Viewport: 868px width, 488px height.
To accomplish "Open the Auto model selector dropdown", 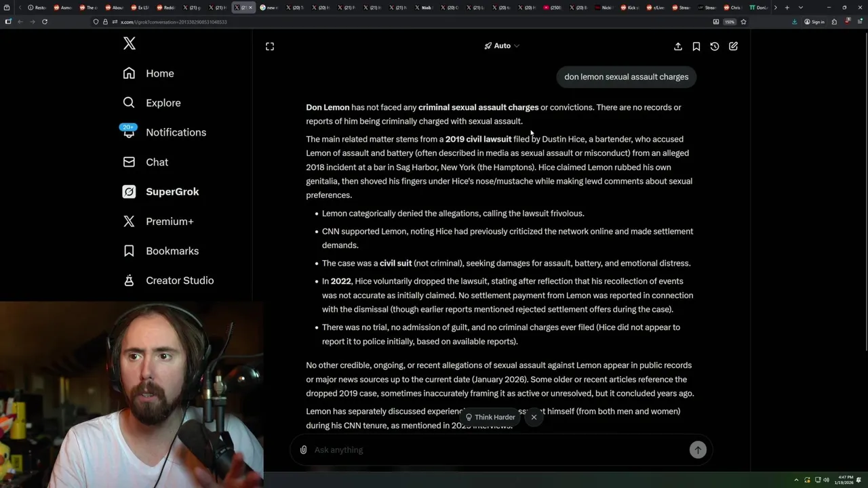I will tap(502, 45).
